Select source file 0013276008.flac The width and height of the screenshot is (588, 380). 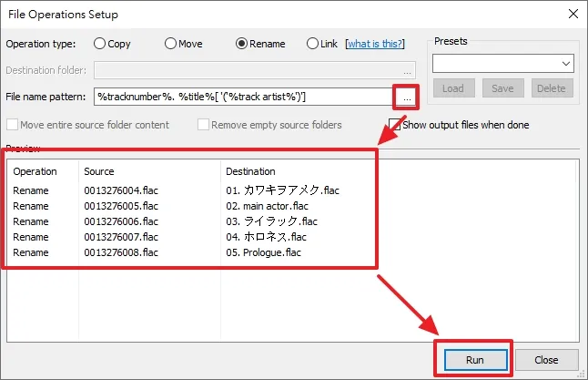click(121, 252)
